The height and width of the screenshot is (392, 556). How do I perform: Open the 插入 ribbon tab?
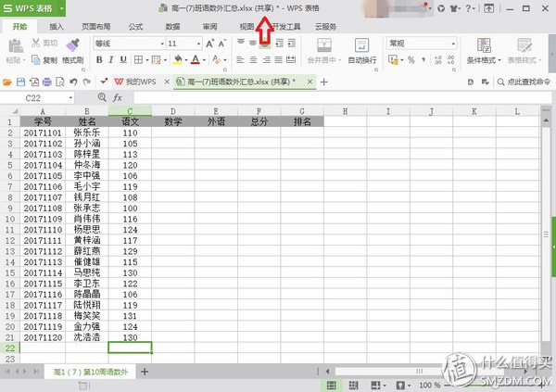pos(57,27)
